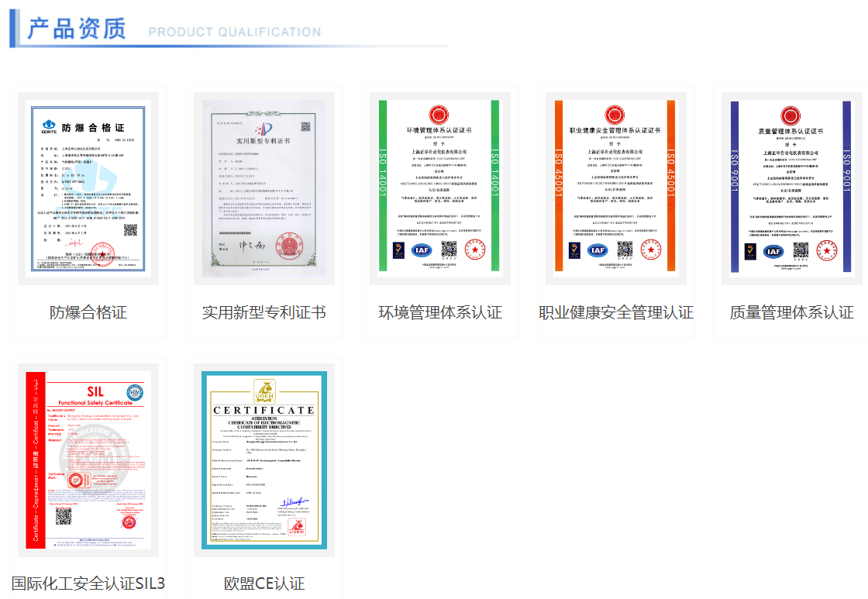The image size is (868, 599).
Task: Click the 质量管理体系认证 caption
Action: coord(791,312)
